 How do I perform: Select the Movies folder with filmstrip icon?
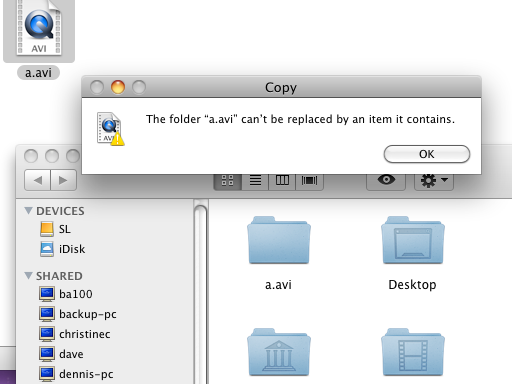(x=413, y=352)
